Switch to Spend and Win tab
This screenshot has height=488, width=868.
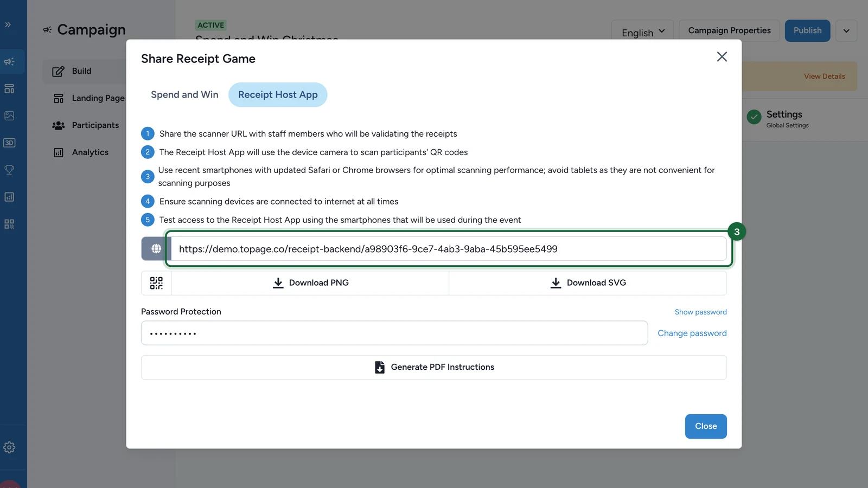coord(184,95)
